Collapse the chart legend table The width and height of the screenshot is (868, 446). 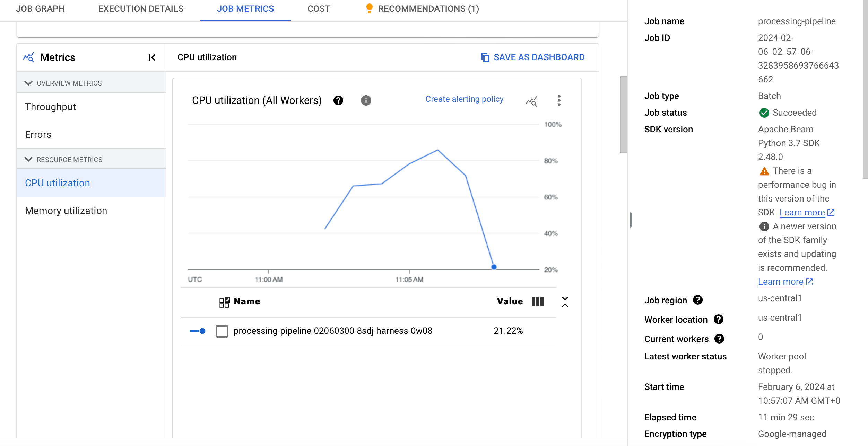(x=565, y=302)
